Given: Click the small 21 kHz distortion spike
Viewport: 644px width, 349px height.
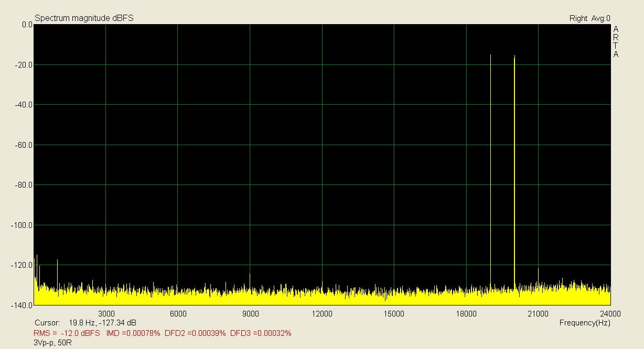Looking at the screenshot, I should [x=539, y=276].
